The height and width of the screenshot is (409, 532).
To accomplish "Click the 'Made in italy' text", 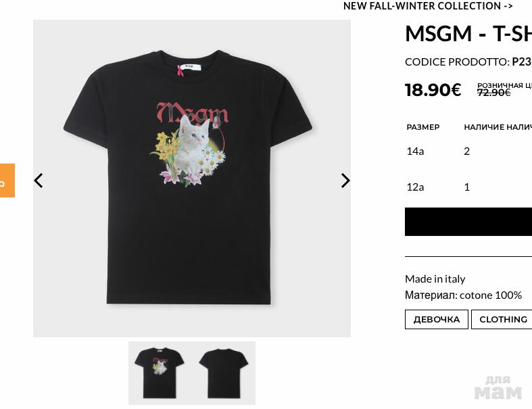I will pos(435,279).
